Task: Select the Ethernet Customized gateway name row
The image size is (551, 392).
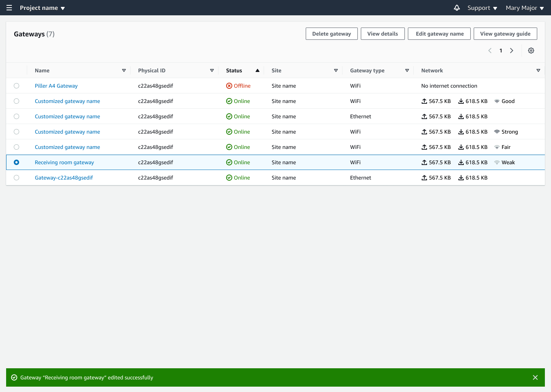Action: [x=16, y=116]
